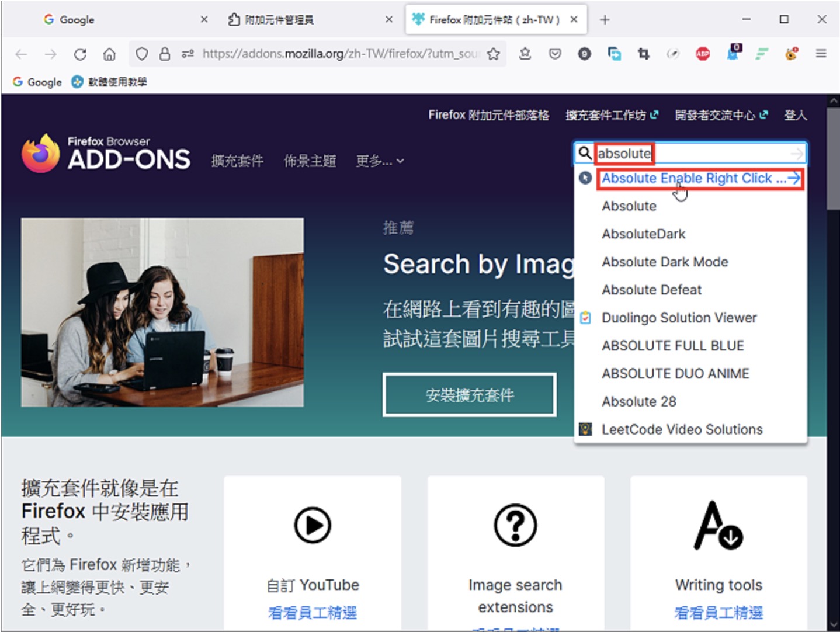Viewport: 840px width, 632px height.
Task: Close the 附加元件管理員 tab
Action: 389,19
